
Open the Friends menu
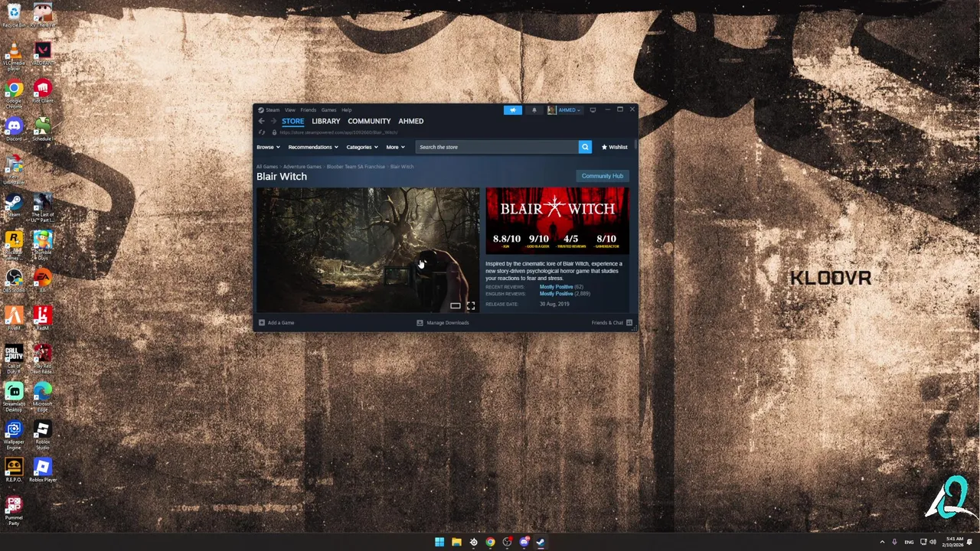(x=309, y=110)
